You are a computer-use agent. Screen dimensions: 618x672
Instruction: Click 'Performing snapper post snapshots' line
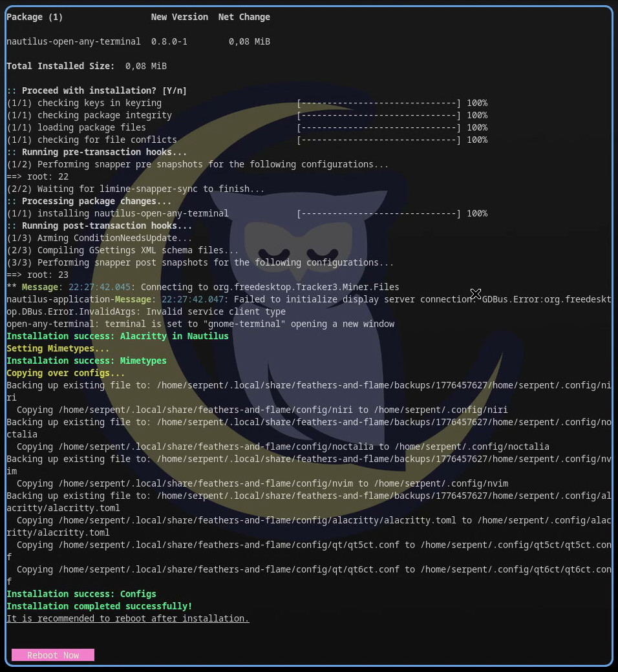click(x=200, y=262)
